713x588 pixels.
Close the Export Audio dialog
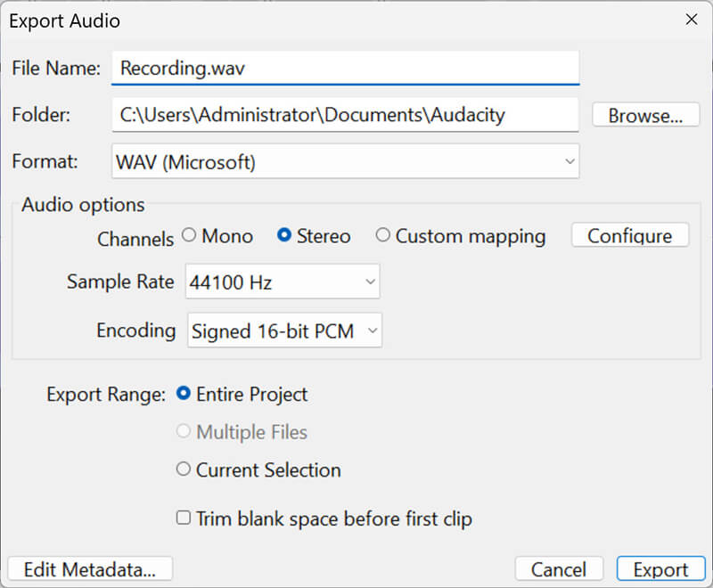[693, 20]
